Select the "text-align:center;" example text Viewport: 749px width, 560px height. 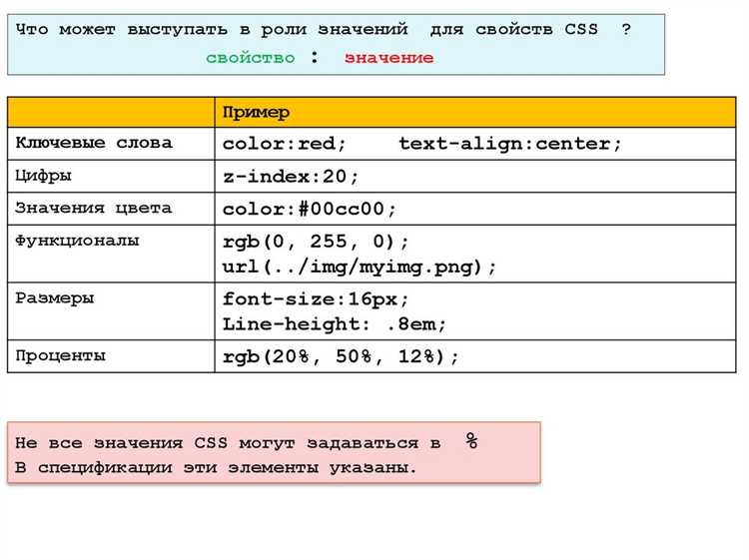[x=509, y=144]
